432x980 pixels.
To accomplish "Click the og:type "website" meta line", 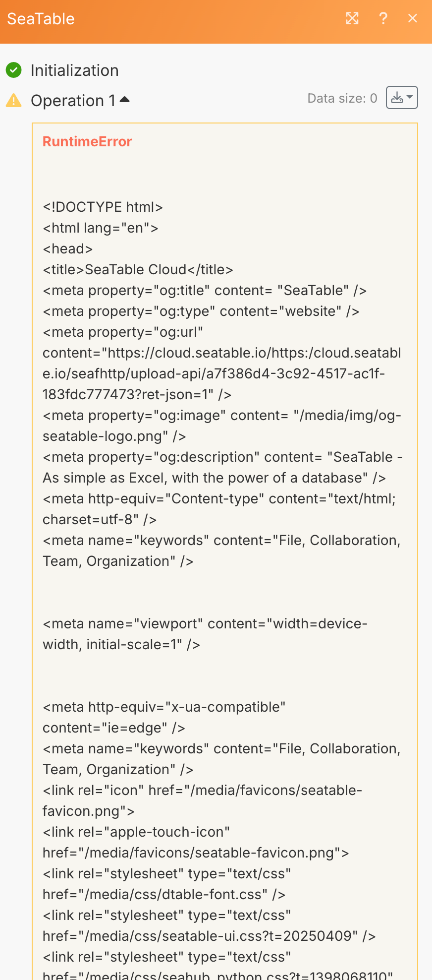I will click(x=201, y=311).
